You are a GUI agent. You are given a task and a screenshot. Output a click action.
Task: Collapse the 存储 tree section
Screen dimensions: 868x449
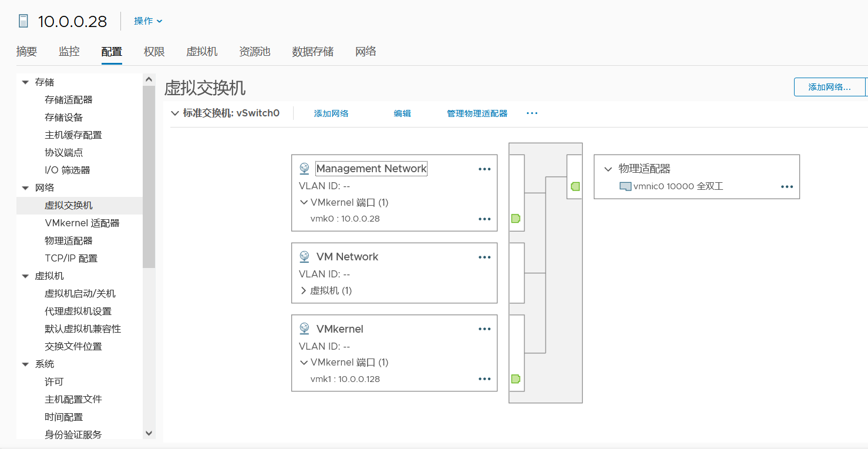click(x=25, y=82)
